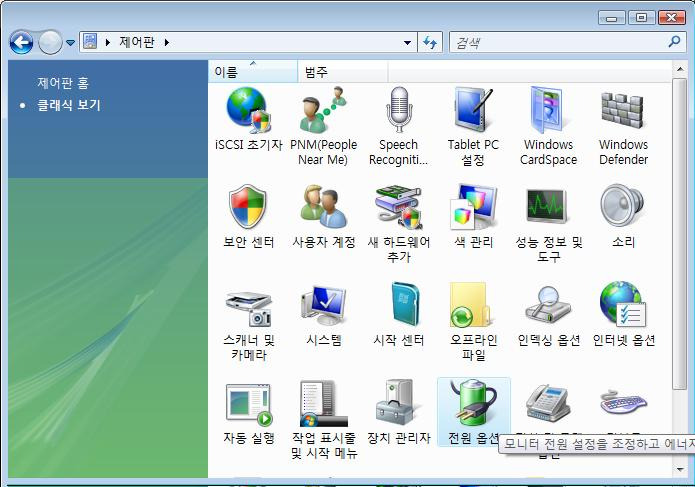Open 소리 speaker icon
Viewport: 695px width, 487px height.
[x=623, y=206]
